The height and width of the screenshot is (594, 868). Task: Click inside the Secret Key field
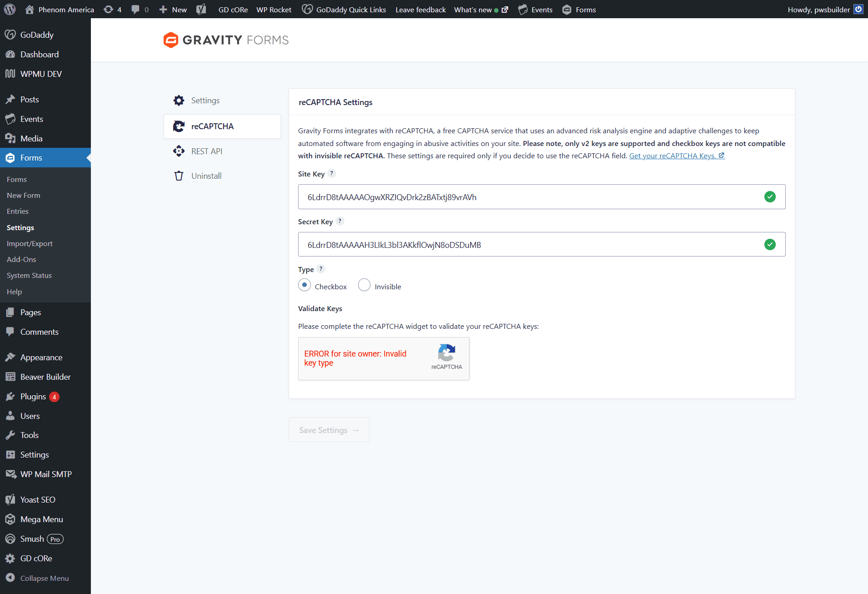tap(542, 245)
